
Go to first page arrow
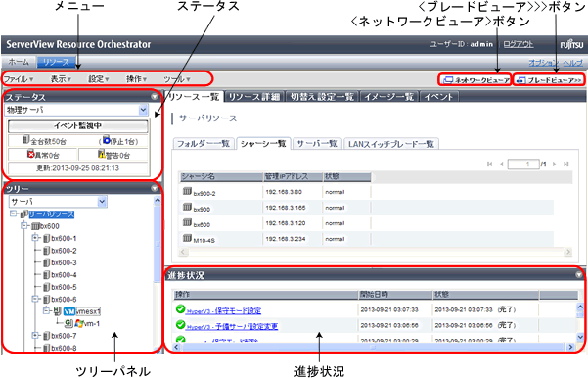pyautogui.click(x=489, y=165)
